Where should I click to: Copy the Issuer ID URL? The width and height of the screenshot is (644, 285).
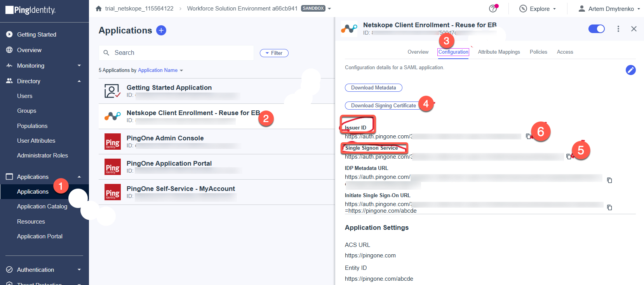click(x=528, y=136)
